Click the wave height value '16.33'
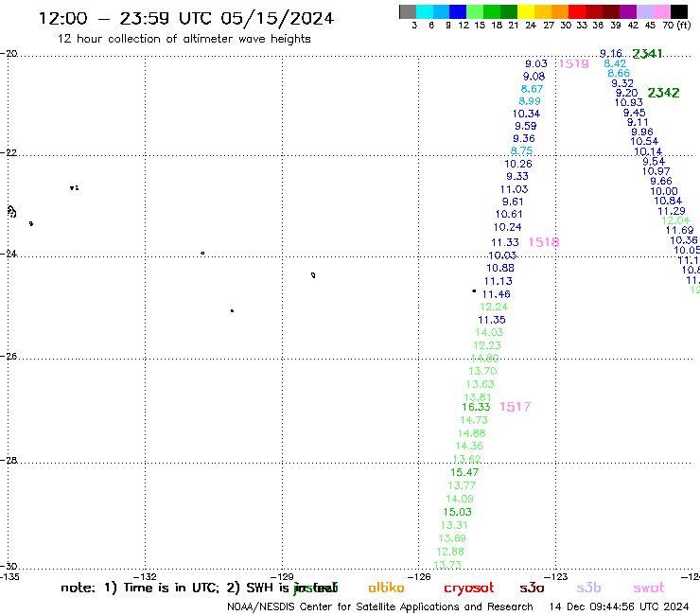The width and height of the screenshot is (700, 615). click(x=476, y=408)
